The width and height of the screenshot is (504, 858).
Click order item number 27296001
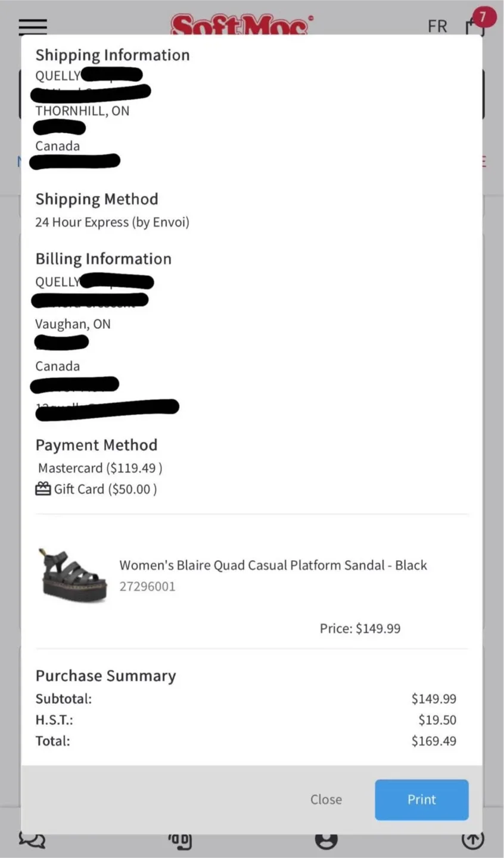click(x=147, y=586)
